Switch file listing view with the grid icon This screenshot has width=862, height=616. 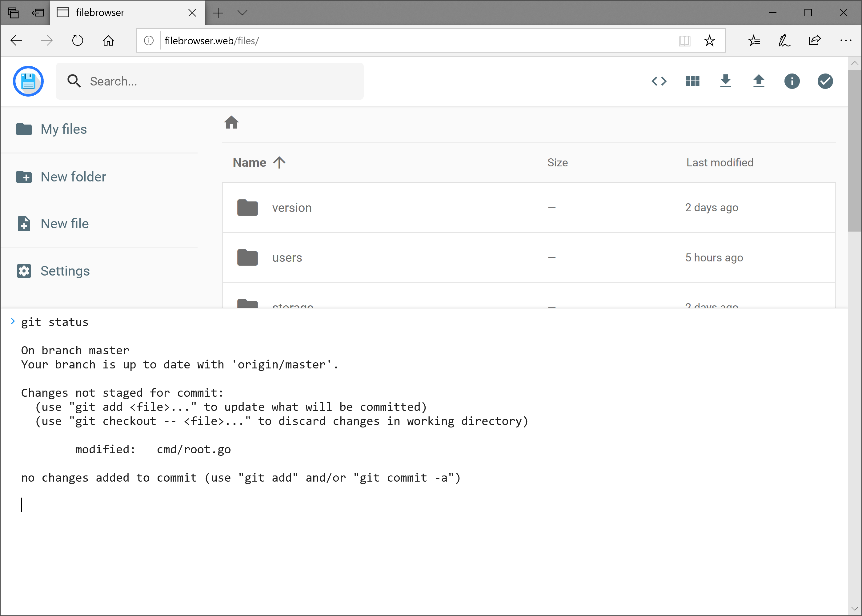pos(692,81)
